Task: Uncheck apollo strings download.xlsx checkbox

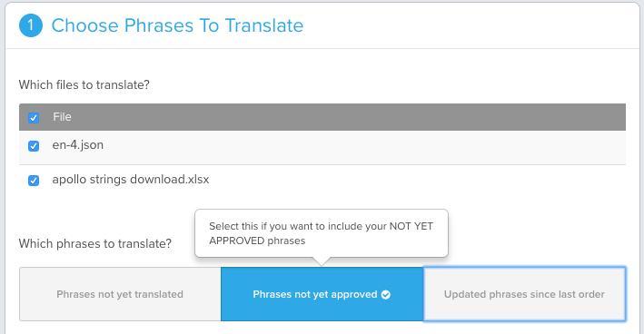Action: click(x=34, y=181)
